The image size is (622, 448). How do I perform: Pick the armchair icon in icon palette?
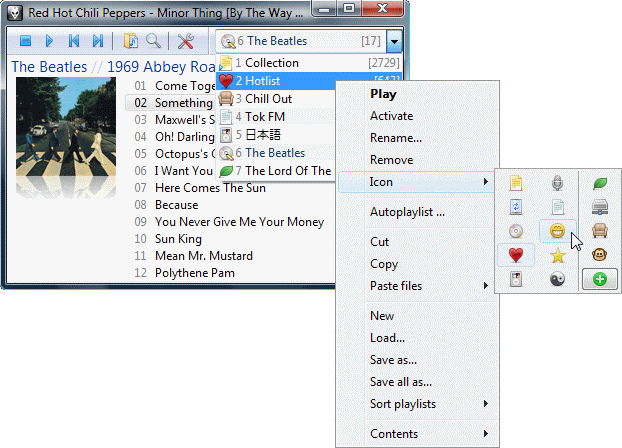point(600,231)
